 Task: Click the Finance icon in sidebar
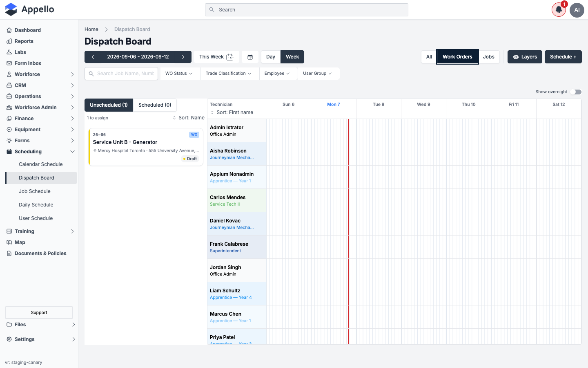(9, 119)
